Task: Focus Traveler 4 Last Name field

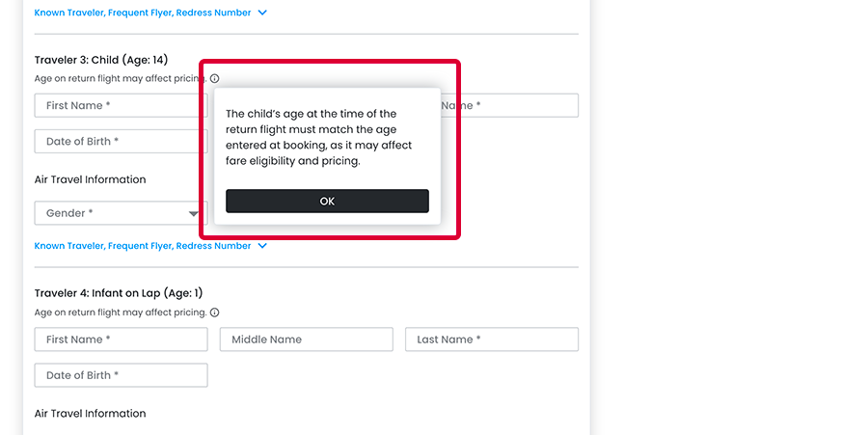Action: (492, 340)
